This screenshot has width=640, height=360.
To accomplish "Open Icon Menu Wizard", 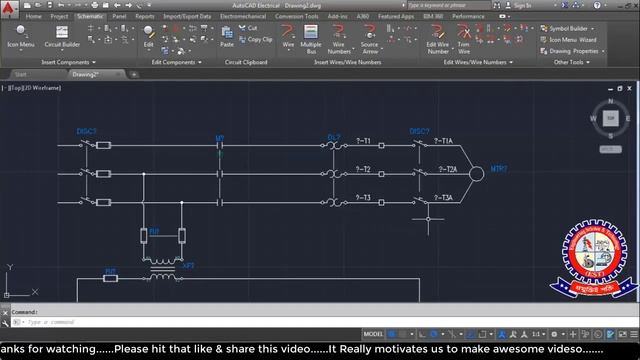I will point(568,40).
